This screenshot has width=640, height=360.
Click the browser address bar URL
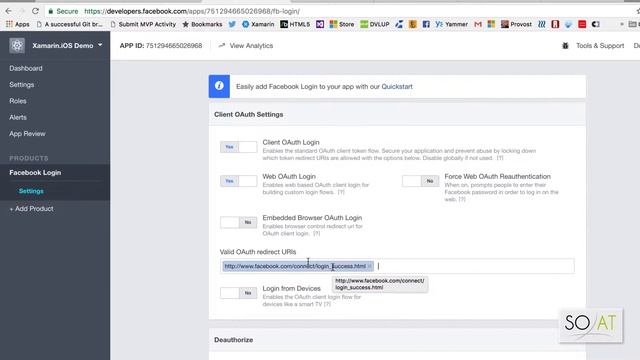(192, 11)
